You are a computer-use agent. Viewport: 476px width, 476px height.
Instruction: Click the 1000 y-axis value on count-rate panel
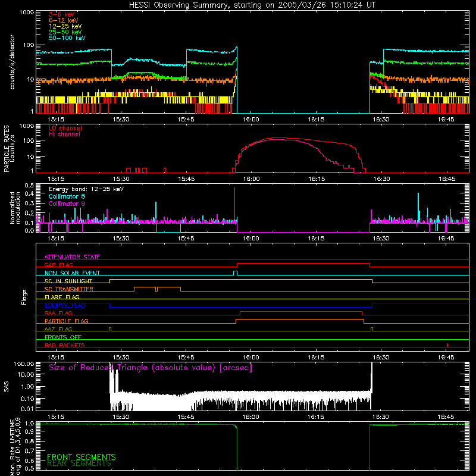click(27, 12)
